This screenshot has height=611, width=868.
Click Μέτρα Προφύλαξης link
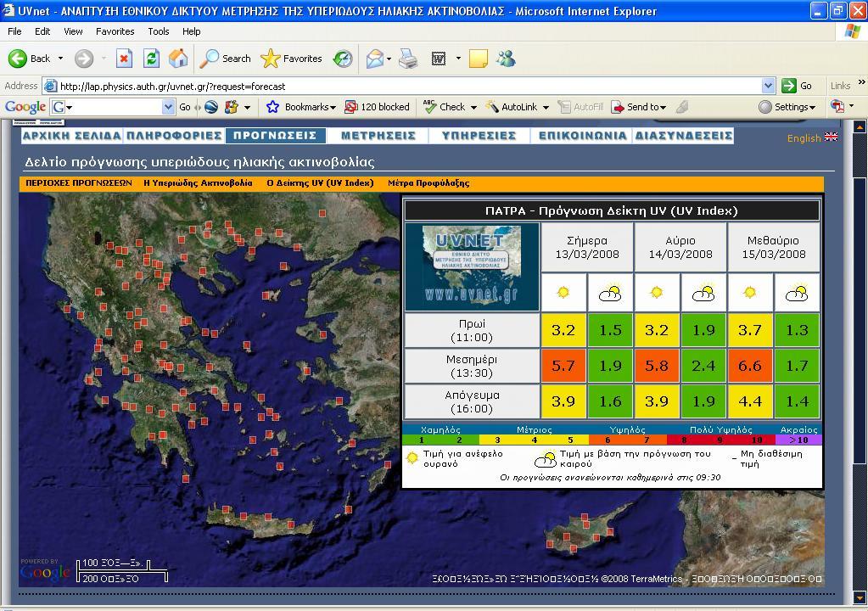[428, 182]
